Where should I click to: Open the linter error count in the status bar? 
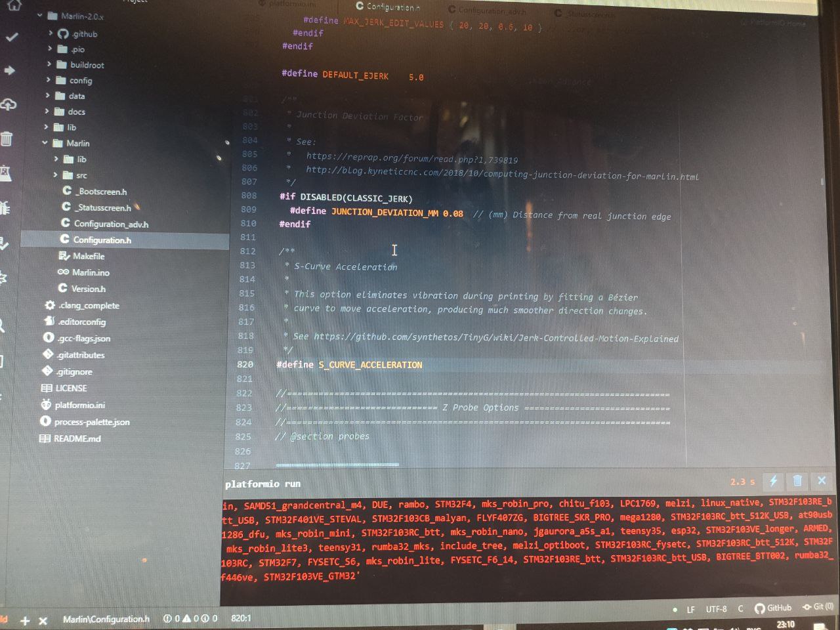coord(171,618)
